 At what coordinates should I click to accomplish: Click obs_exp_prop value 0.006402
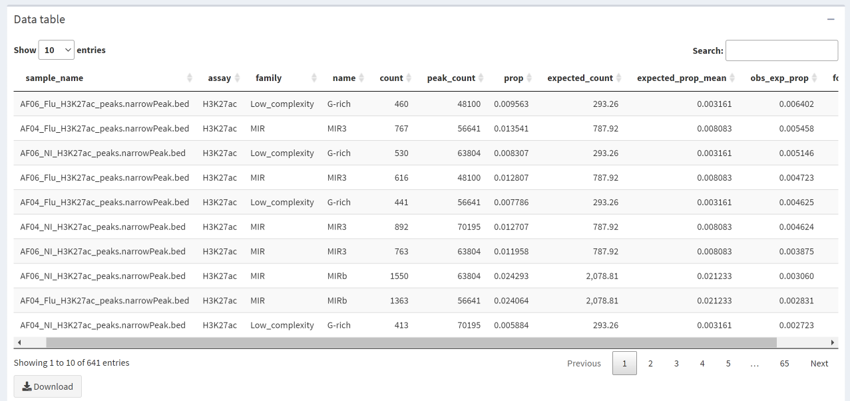pyautogui.click(x=796, y=104)
